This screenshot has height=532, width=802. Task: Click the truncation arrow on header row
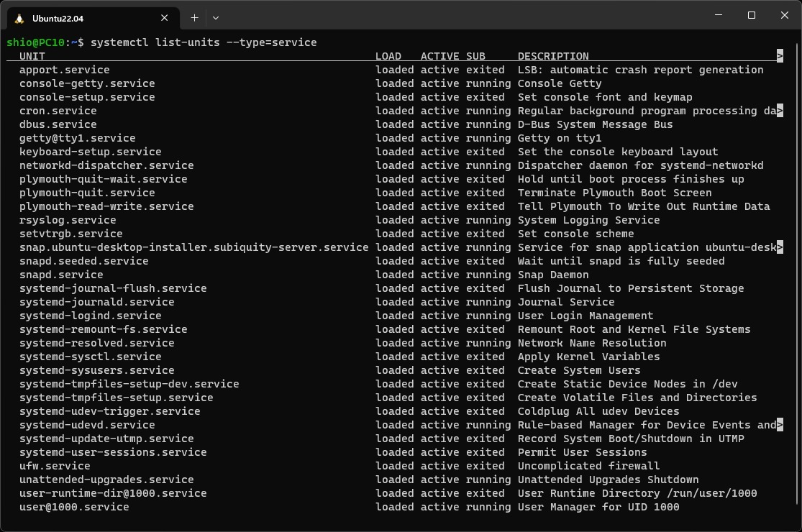(780, 55)
